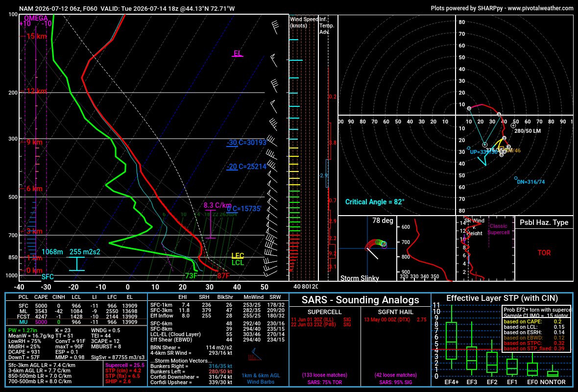Click the Psbl Haz. Type header
578x392 pixels.
pyautogui.click(x=544, y=222)
